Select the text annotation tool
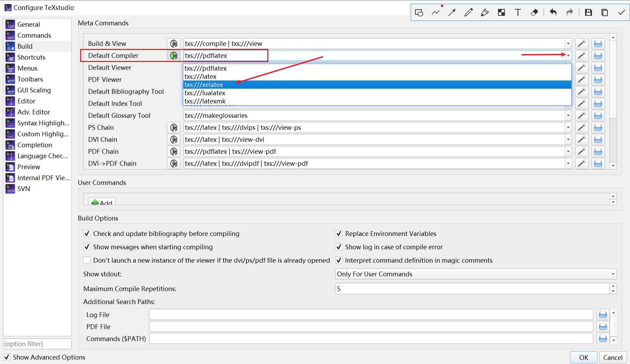630x364 pixels. [x=518, y=13]
